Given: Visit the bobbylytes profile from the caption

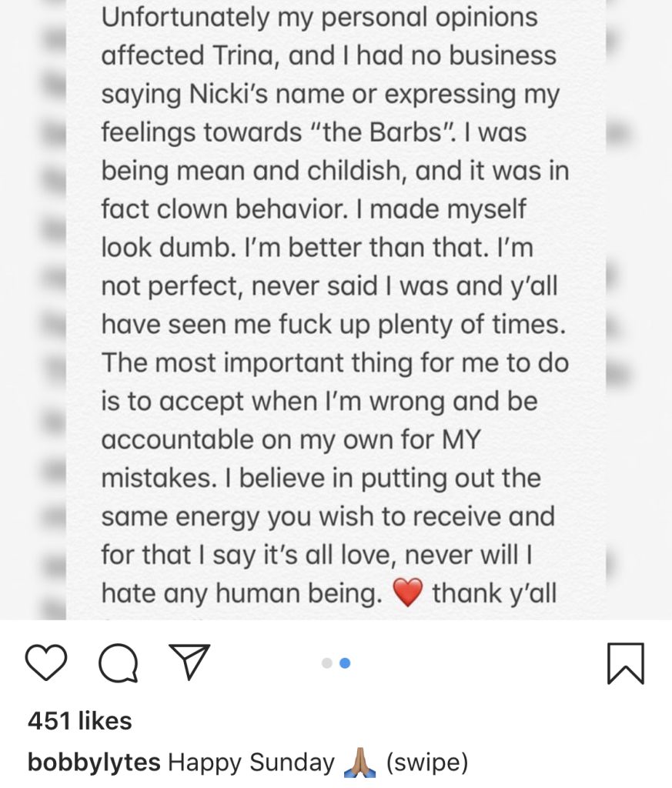Looking at the screenshot, I should [x=94, y=763].
